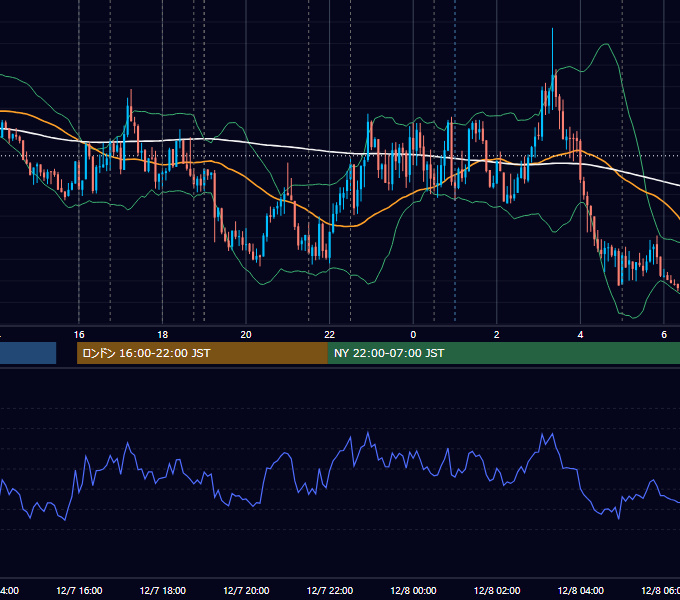Click the London 16:00-22:00 JST session bar
Image resolution: width=680 pixels, height=600 pixels.
pyautogui.click(x=202, y=353)
